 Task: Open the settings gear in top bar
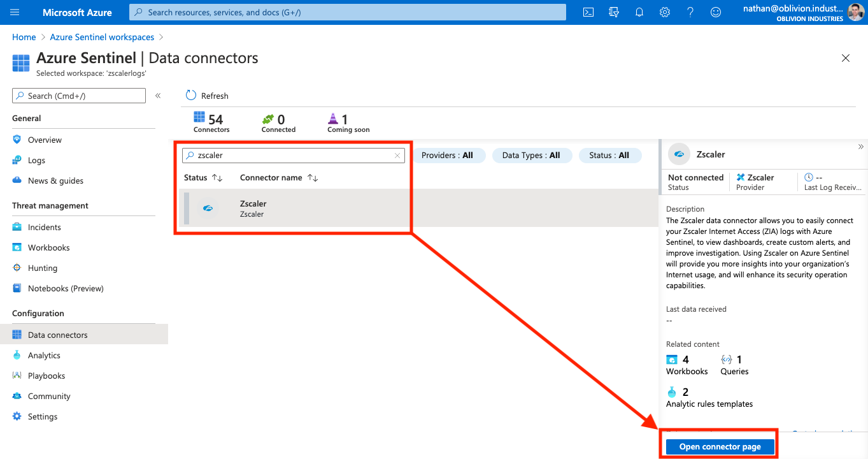(665, 12)
